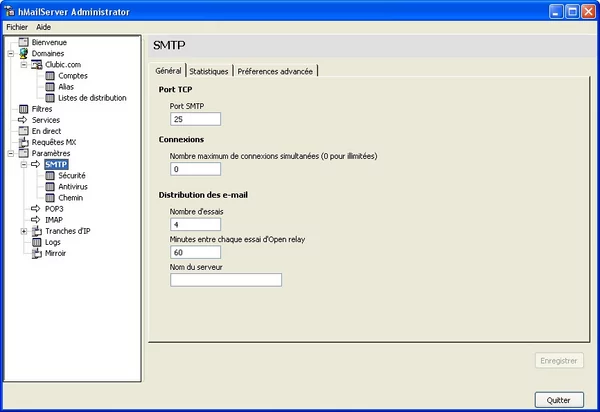
Task: Select the Domaines tree label
Action: [47, 54]
